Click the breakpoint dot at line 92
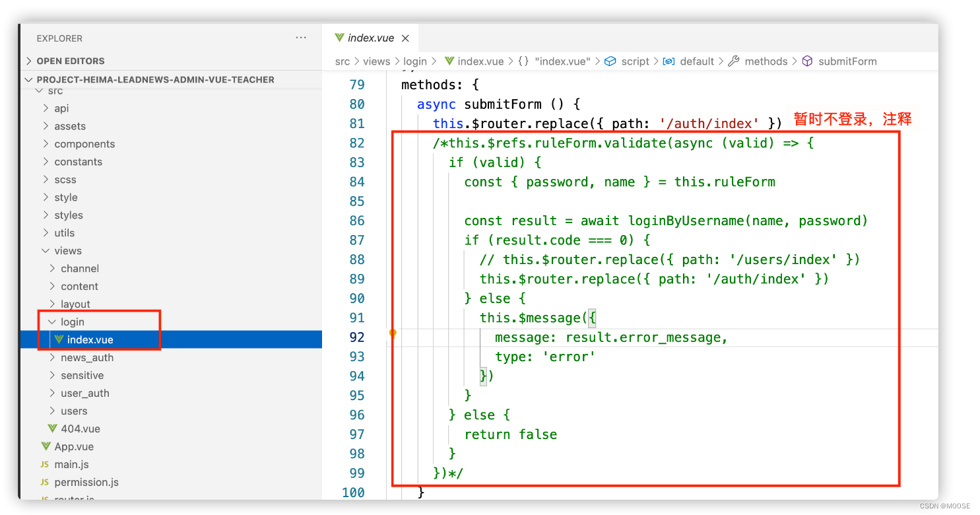Screen dimensions: 980x515 coord(393,334)
